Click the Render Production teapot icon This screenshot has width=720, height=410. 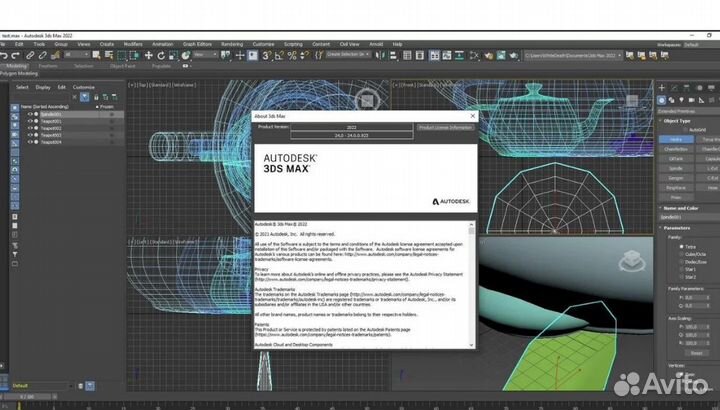click(513, 56)
